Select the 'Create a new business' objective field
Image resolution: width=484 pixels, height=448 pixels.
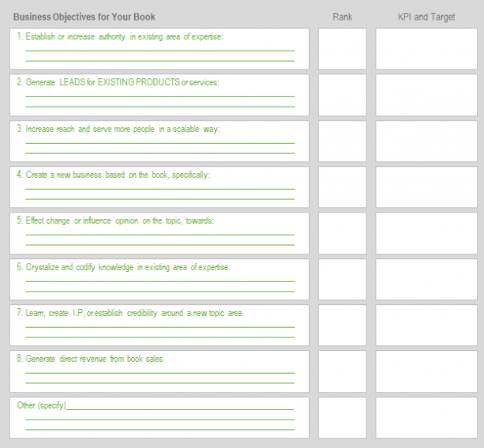(x=159, y=186)
